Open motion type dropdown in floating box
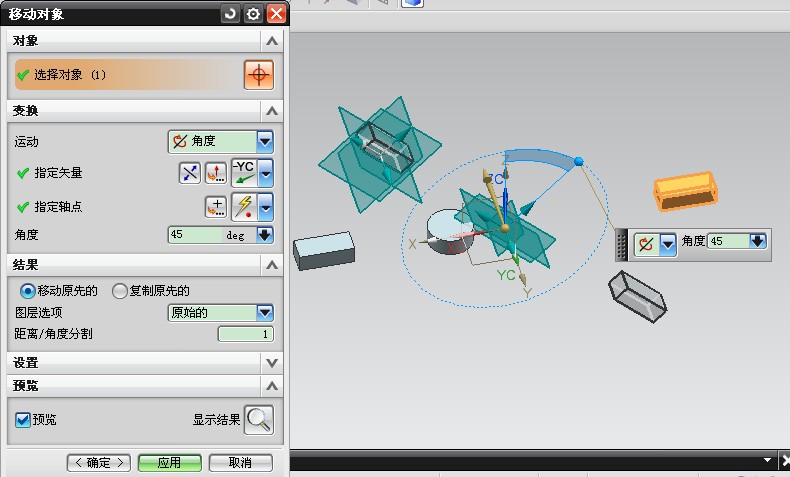790x477 pixels. [668, 245]
